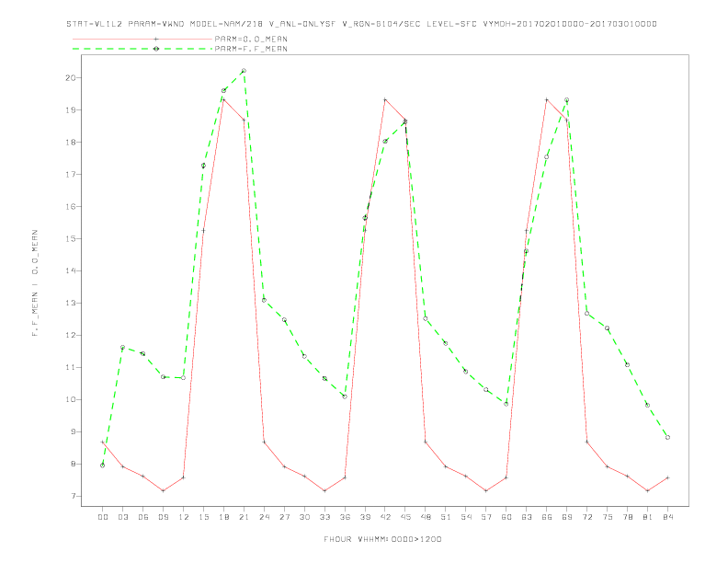Click the 19 tick on the y-axis
This screenshot has height=563, width=728.
[70, 110]
